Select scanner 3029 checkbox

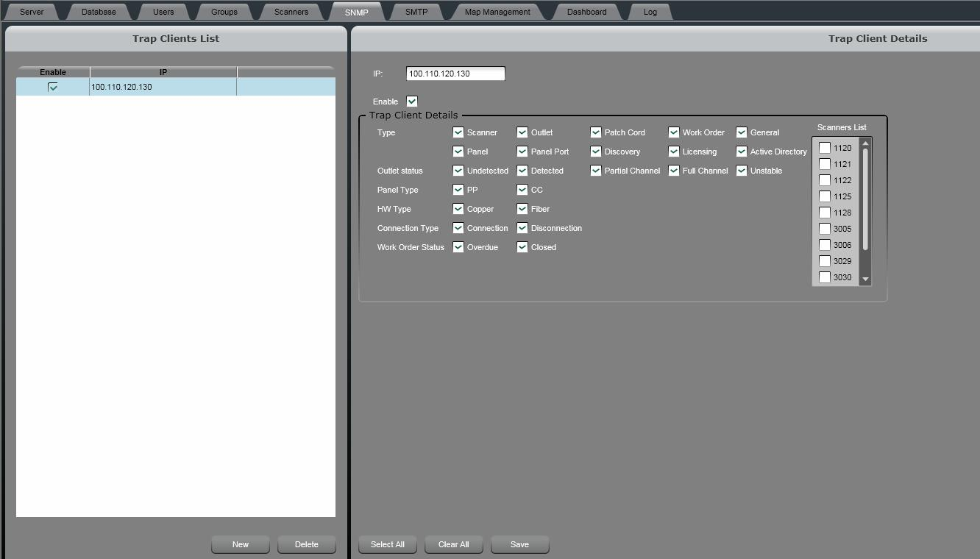coord(825,261)
